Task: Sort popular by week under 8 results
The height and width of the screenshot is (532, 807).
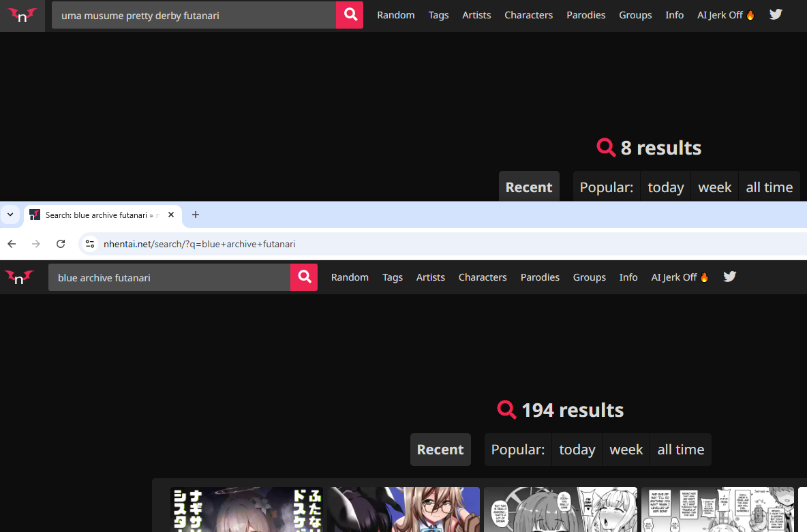Action: coord(715,187)
